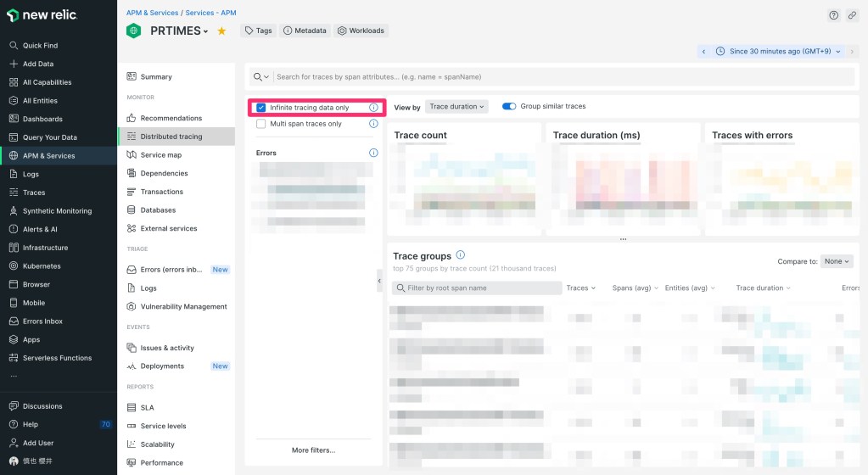
Task: Uncheck Infinite tracing data only checkbox
Action: [x=261, y=108]
